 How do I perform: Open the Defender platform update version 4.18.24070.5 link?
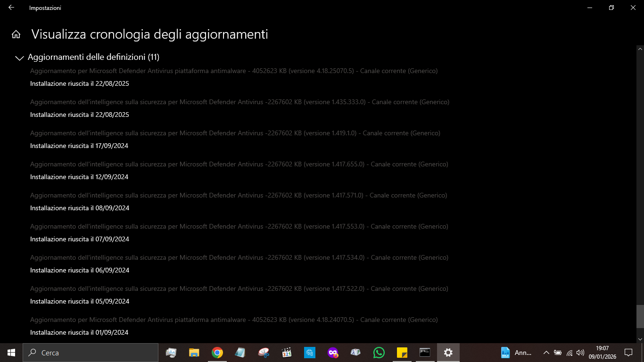coord(234,320)
